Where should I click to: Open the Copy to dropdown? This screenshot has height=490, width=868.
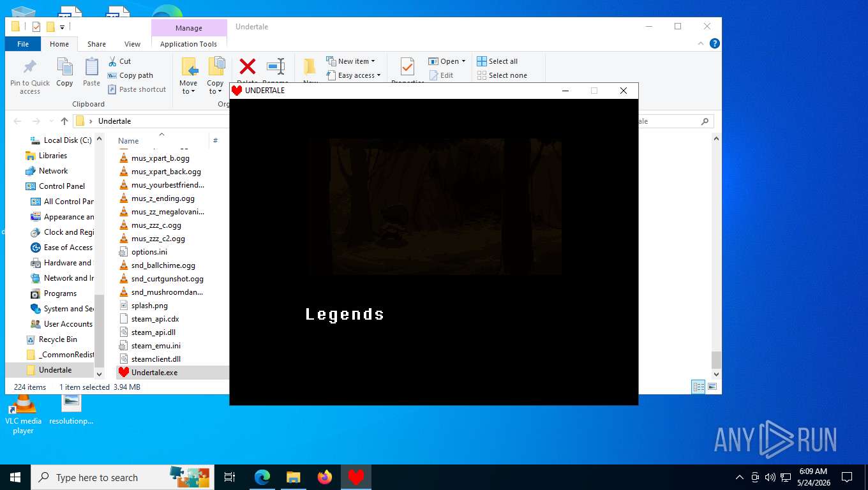tap(216, 76)
